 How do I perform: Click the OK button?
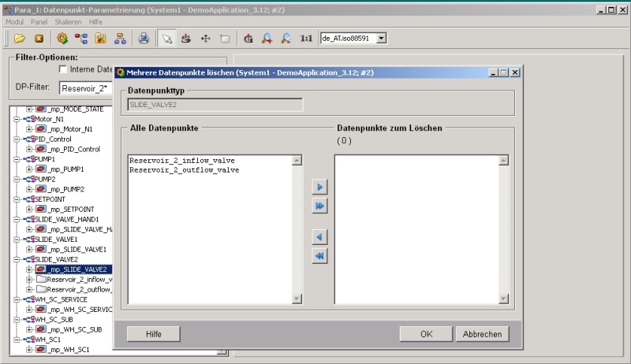(x=426, y=334)
